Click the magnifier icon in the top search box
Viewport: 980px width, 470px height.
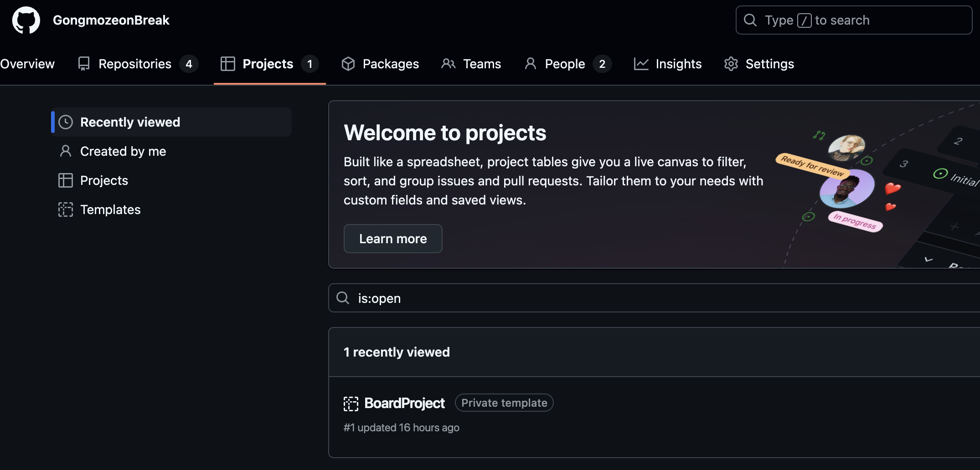pyautogui.click(x=750, y=20)
